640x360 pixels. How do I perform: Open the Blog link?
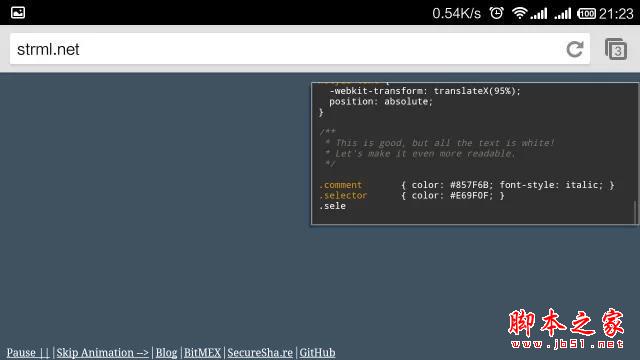click(x=167, y=352)
